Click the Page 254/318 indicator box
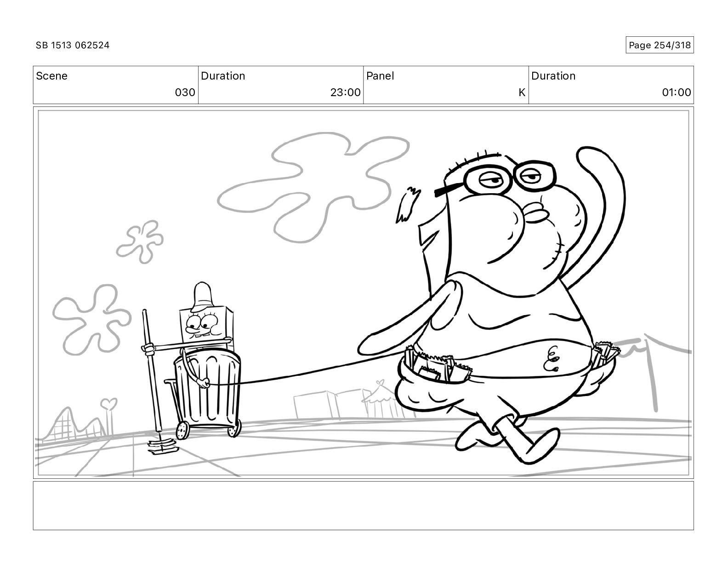The image size is (728, 563). click(x=660, y=45)
